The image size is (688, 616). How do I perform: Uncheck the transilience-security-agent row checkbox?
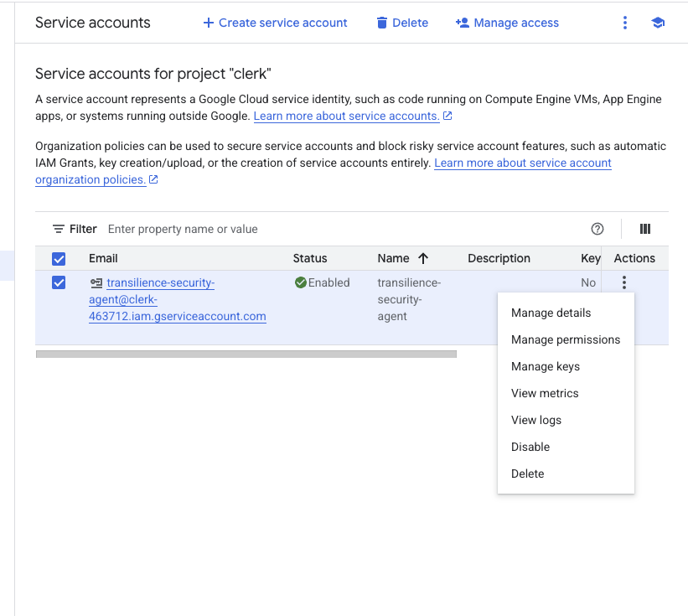coord(59,282)
